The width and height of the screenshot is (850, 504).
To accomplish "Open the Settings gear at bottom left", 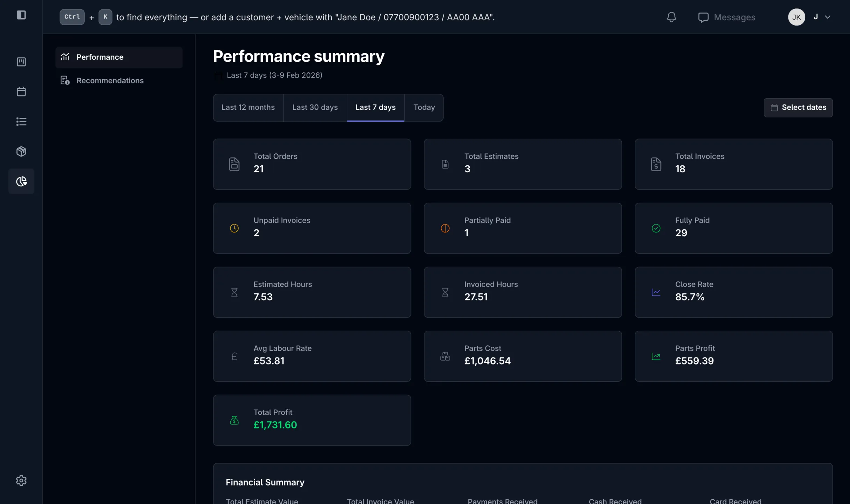I will click(21, 481).
